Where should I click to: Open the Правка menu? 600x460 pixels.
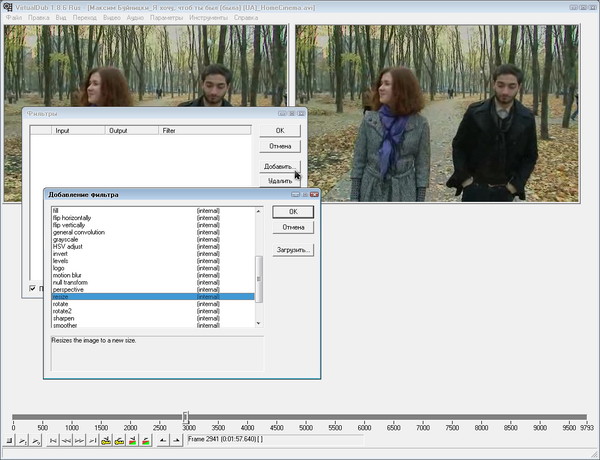39,18
